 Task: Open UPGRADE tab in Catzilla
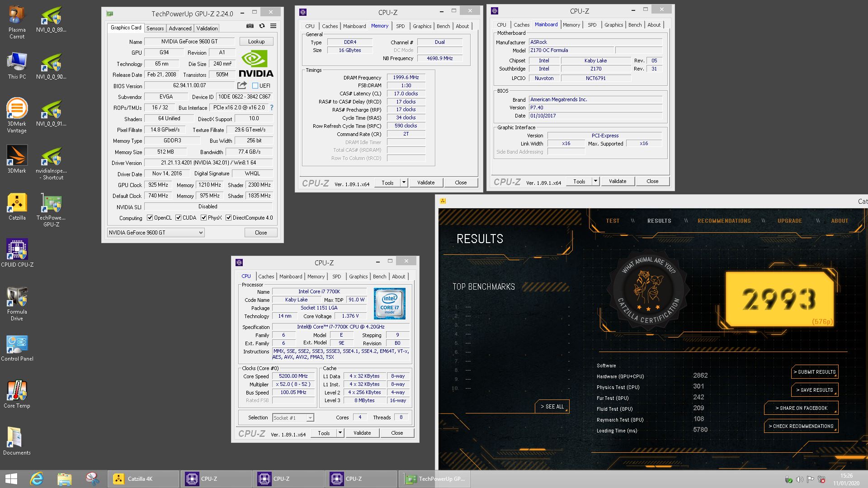(x=789, y=221)
